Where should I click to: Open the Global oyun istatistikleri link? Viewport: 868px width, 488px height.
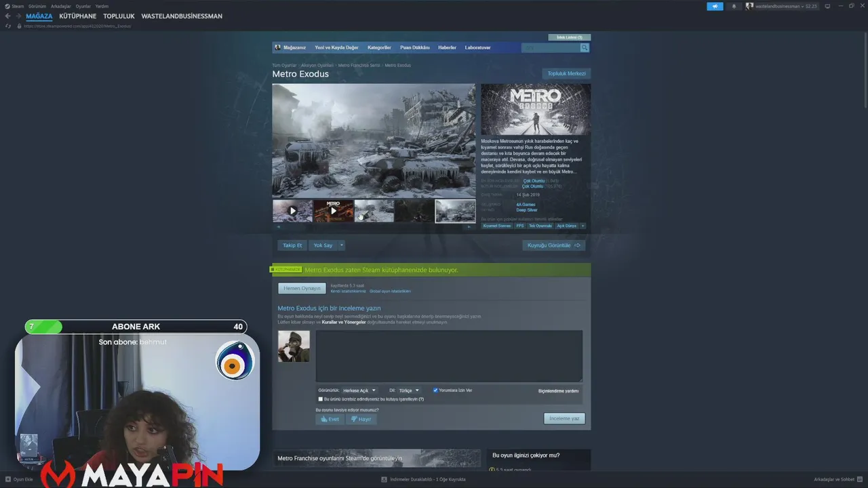[390, 291]
